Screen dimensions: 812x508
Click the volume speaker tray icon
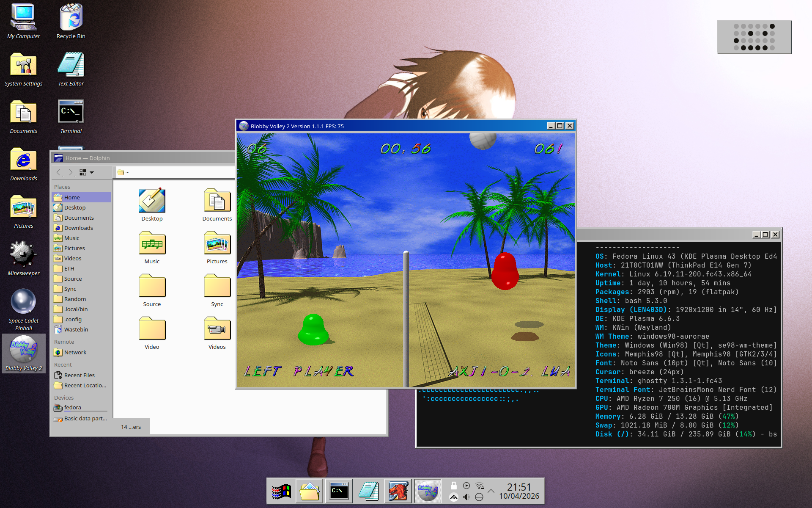[466, 497]
